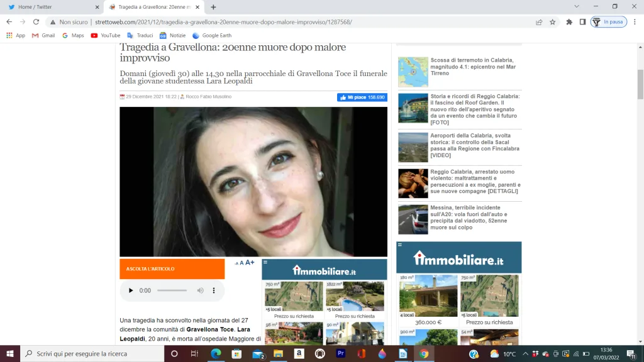The width and height of the screenshot is (644, 362).
Task: Open the In pausa profile button
Action: [x=609, y=22]
